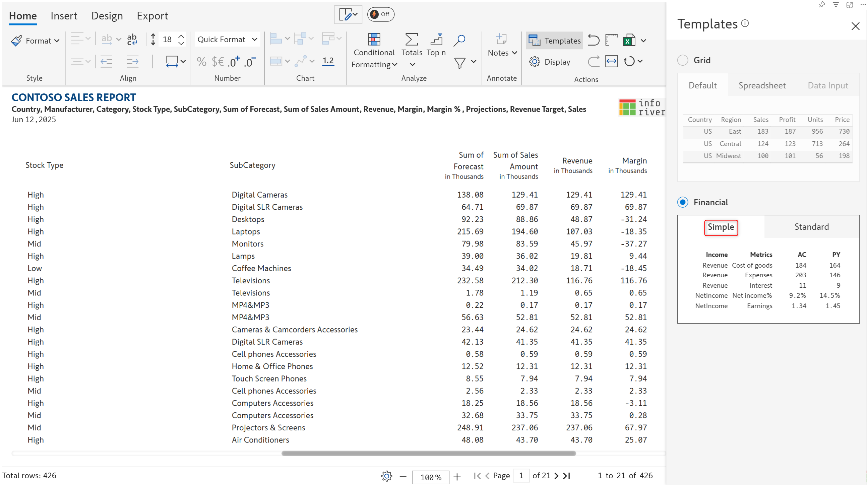Toggle the Off performance switch
Screen dimensions: 868x486
tap(380, 14)
